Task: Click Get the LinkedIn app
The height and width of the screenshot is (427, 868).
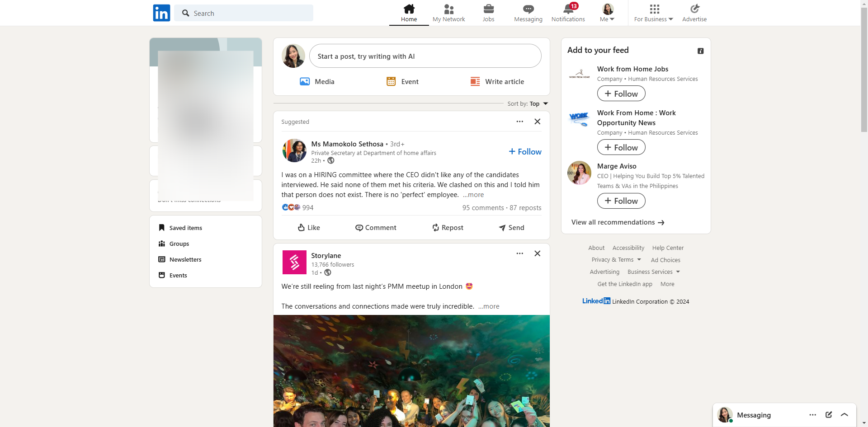Action: [625, 284]
